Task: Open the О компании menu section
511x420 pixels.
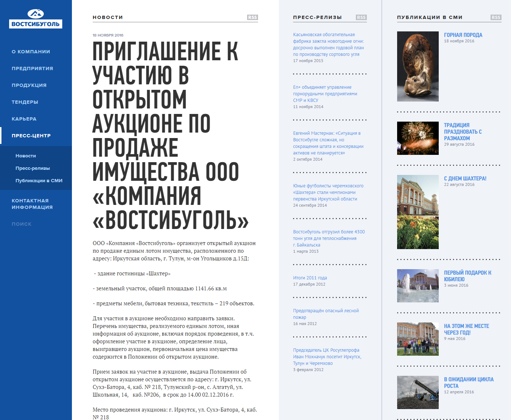Action: tap(31, 52)
